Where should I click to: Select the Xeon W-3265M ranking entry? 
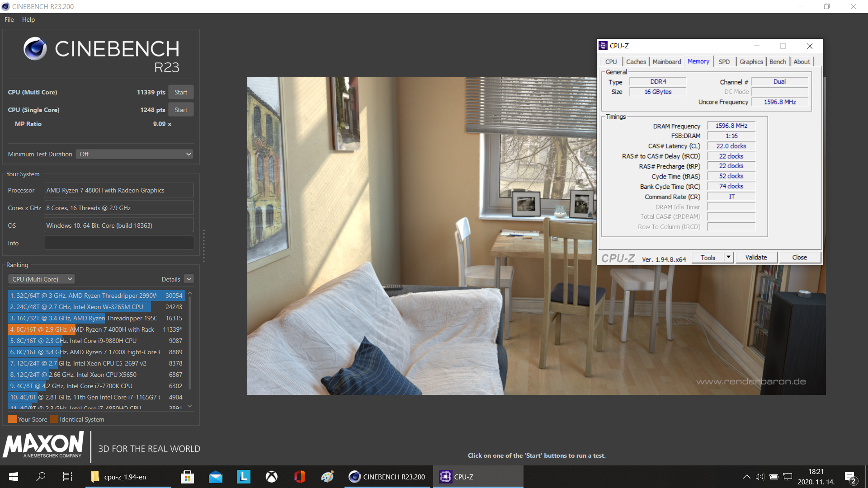(96, 307)
